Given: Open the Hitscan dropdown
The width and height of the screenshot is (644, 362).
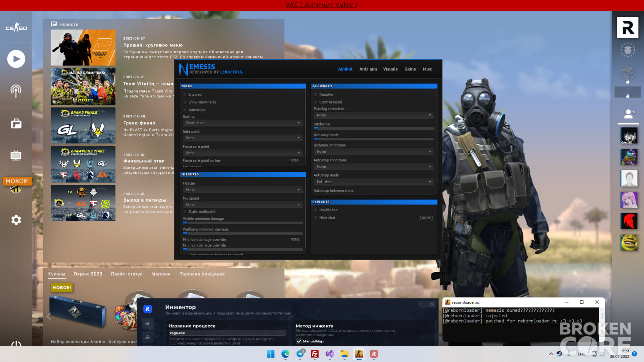Looking at the screenshot, I should (x=243, y=190).
